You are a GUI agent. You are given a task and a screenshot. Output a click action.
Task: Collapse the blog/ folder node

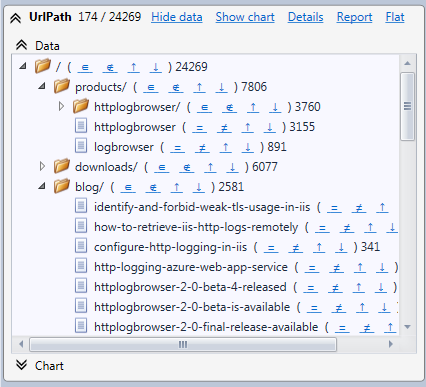(x=42, y=186)
